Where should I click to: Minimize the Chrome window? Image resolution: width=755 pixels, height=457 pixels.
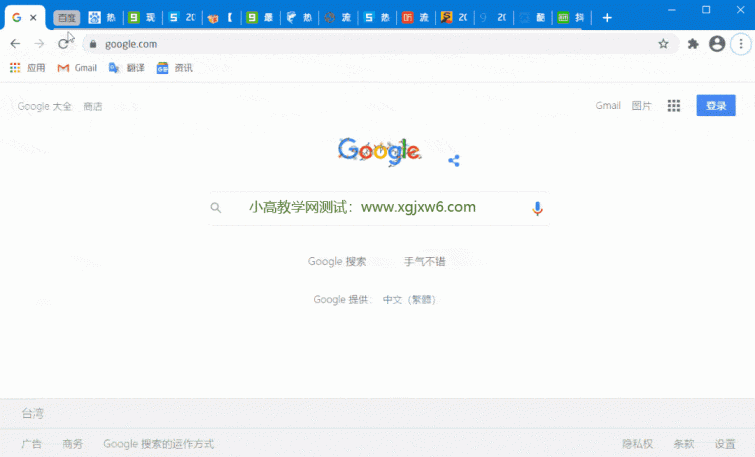click(x=672, y=10)
